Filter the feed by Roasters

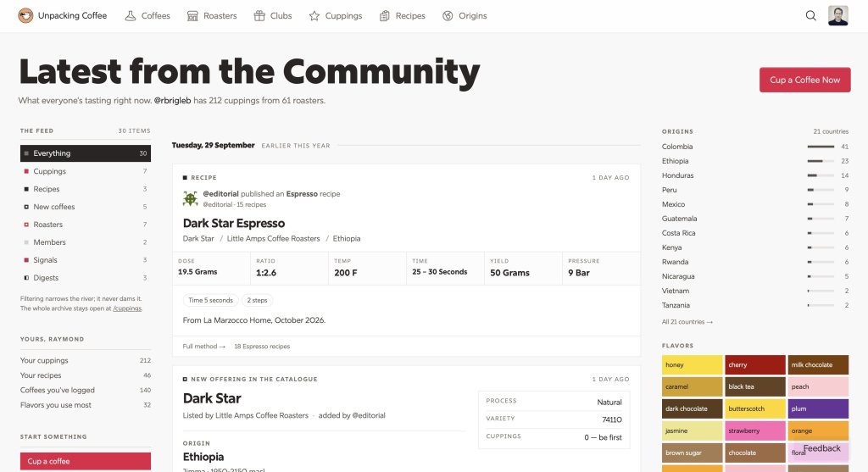tap(86, 225)
